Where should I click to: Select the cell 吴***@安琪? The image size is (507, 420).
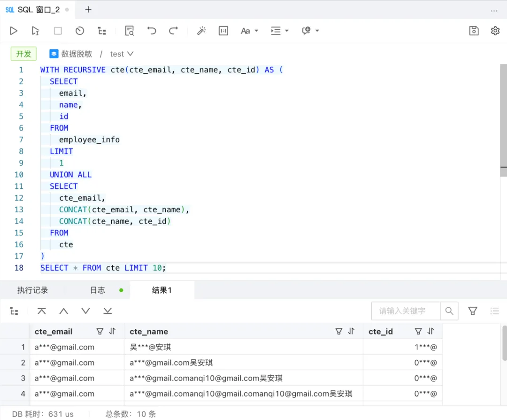pos(244,347)
